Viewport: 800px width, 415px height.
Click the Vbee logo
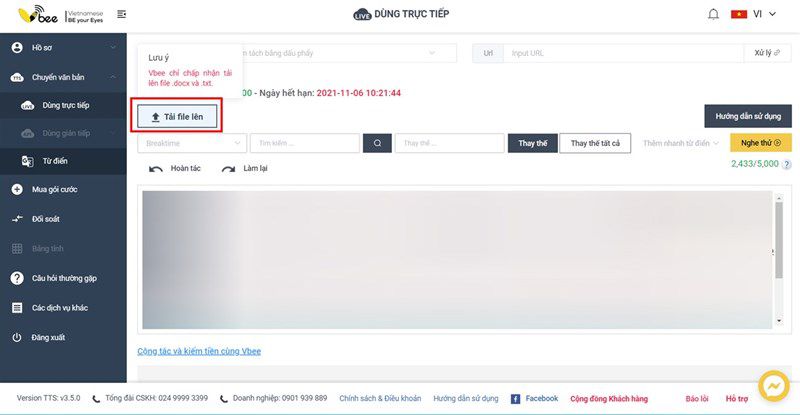click(38, 14)
